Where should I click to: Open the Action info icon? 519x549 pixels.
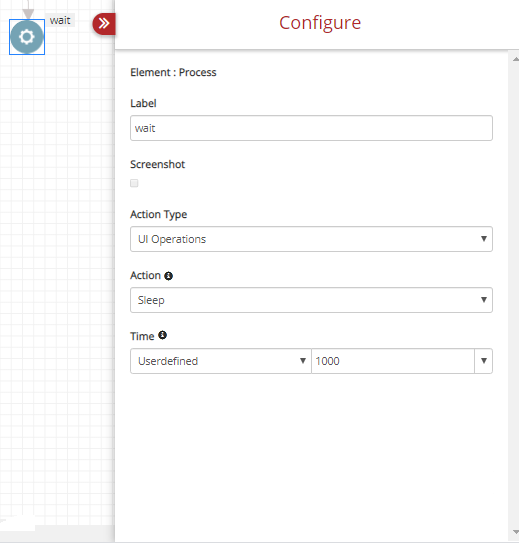168,276
